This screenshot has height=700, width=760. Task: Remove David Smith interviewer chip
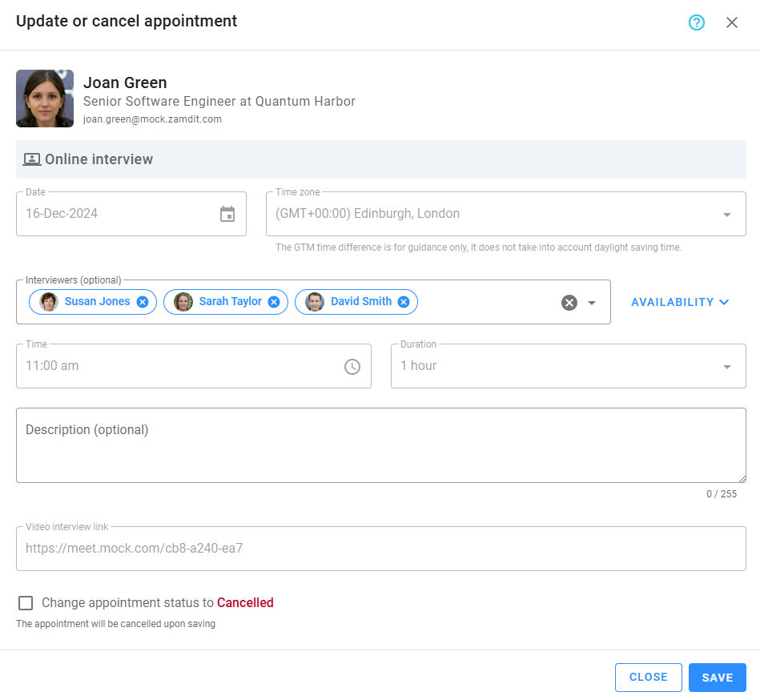tap(403, 302)
